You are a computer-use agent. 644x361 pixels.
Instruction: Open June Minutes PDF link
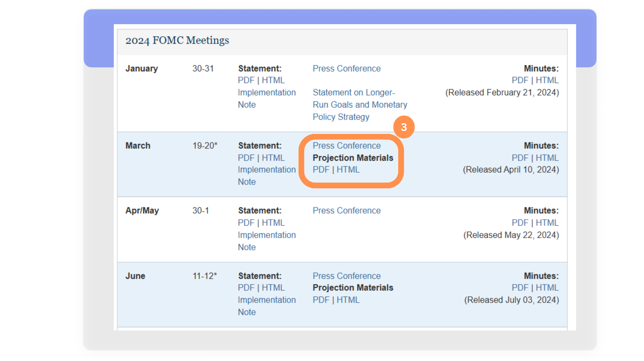pyautogui.click(x=520, y=288)
